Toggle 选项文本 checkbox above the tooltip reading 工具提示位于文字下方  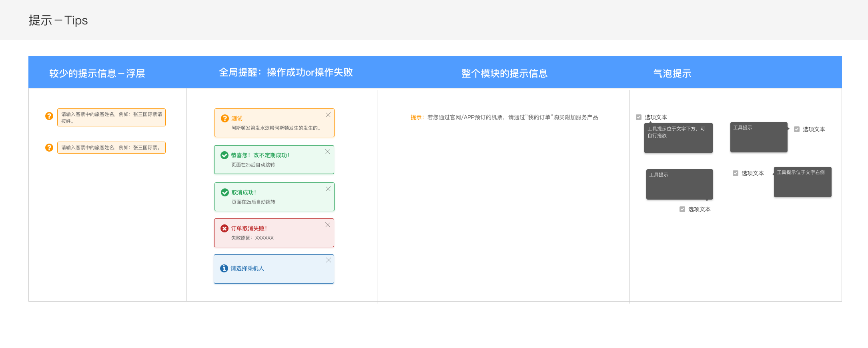[x=639, y=117]
